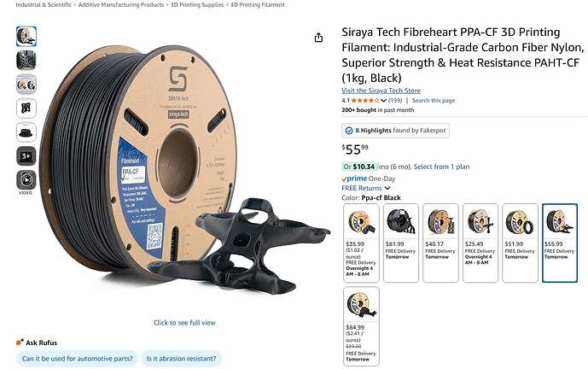Expand FREE Returns details

366,188
